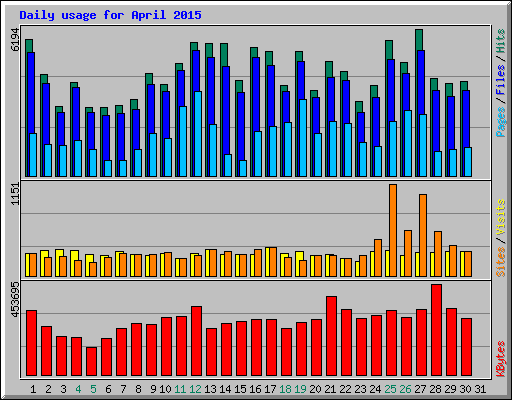The width and height of the screenshot is (512, 400).
Task: Click day label 1 on the x-axis
Action: point(33,389)
